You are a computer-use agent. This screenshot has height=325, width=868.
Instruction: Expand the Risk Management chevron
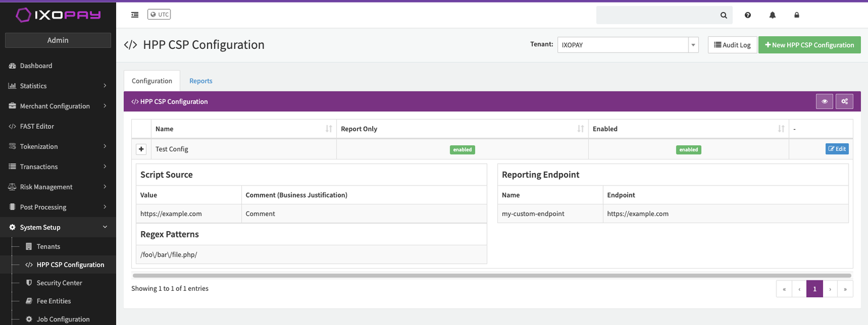click(x=105, y=187)
